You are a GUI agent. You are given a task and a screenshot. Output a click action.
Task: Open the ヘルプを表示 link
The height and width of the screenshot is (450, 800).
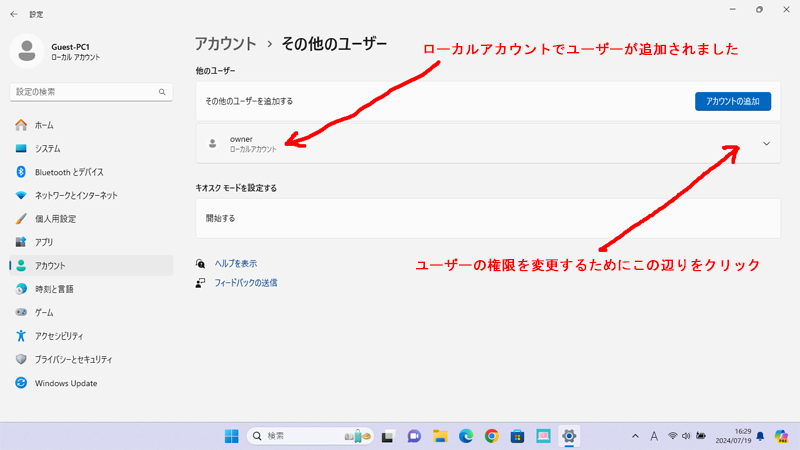[235, 264]
